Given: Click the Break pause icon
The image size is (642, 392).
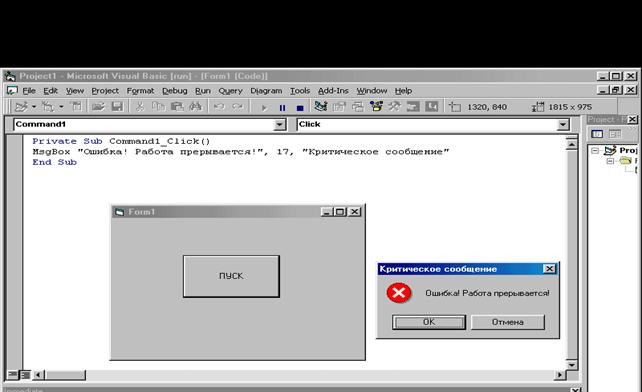Looking at the screenshot, I should click(x=282, y=108).
